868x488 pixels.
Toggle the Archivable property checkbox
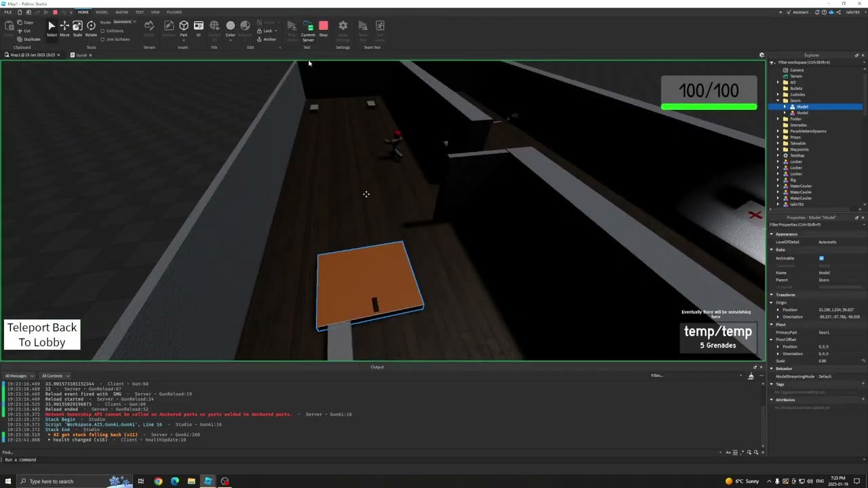(821, 258)
